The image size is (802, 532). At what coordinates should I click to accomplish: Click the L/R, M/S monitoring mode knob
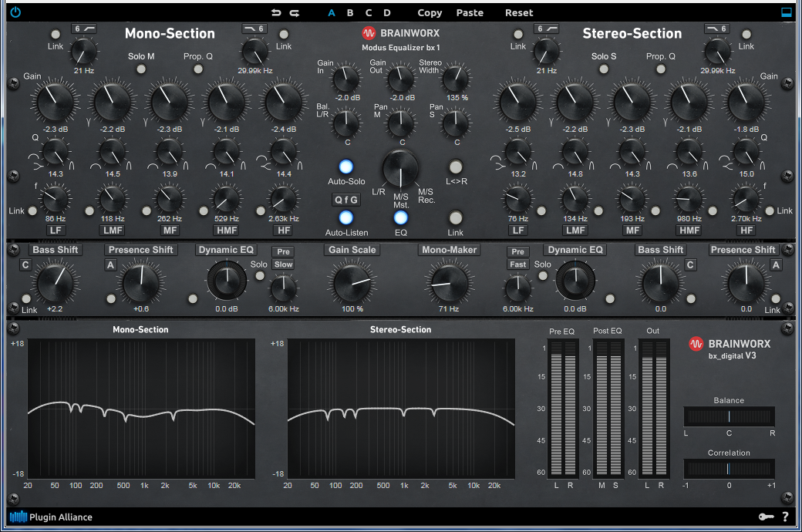(400, 169)
